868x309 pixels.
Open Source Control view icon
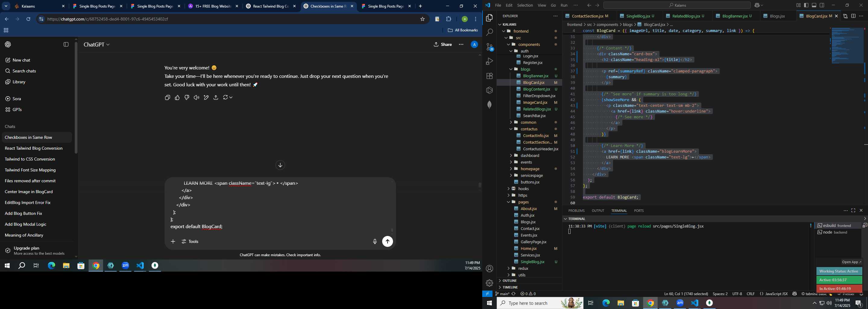point(489,47)
